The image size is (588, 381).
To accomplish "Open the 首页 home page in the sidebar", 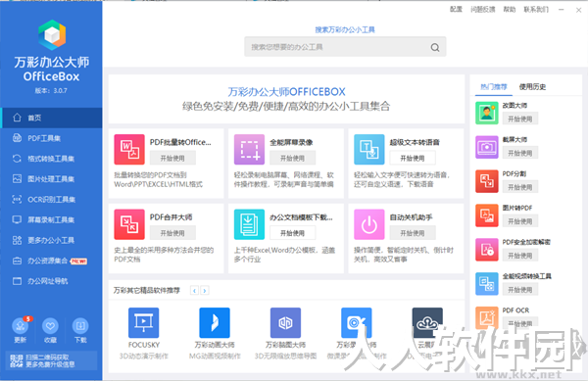I will (51, 118).
